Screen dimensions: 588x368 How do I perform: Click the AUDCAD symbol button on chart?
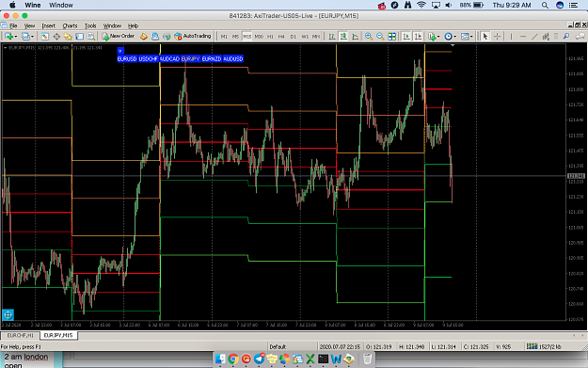point(169,59)
